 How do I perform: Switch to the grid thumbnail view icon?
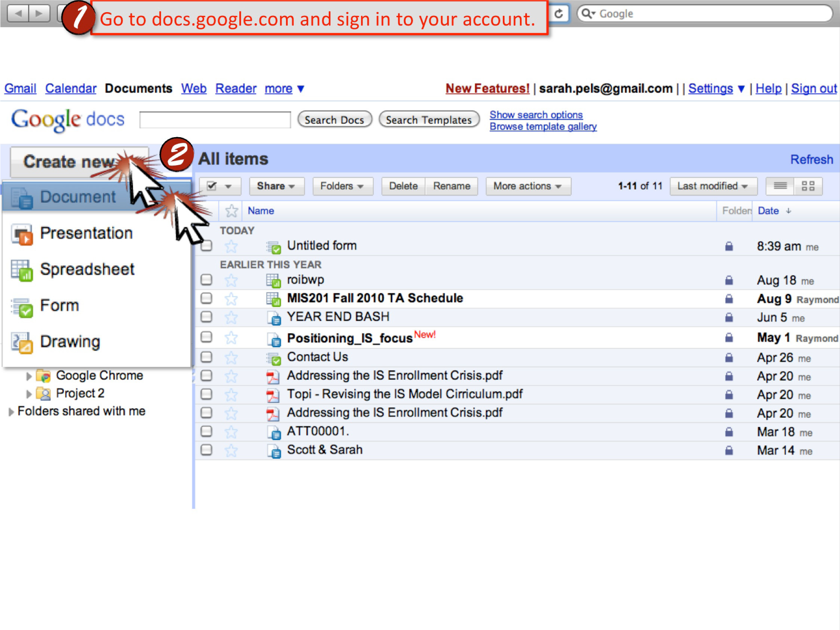point(808,186)
